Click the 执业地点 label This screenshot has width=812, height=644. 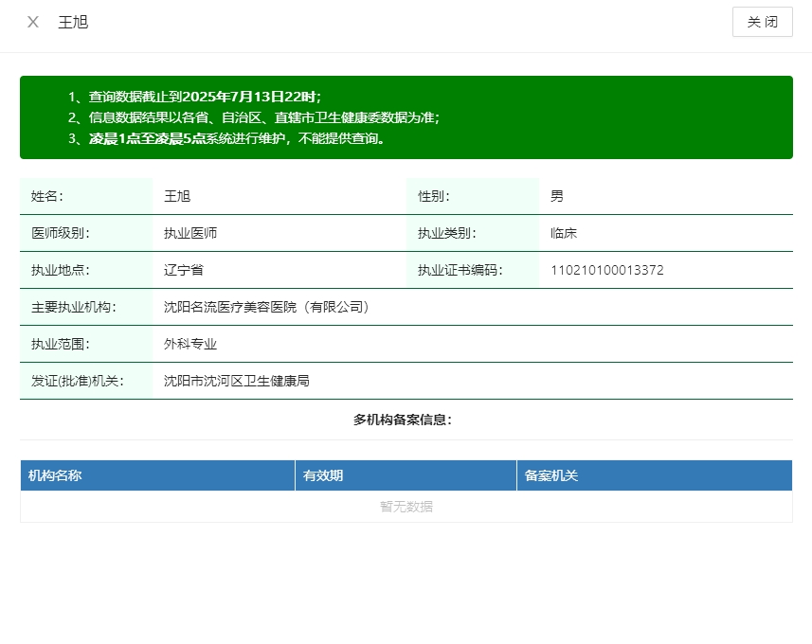pos(61,270)
